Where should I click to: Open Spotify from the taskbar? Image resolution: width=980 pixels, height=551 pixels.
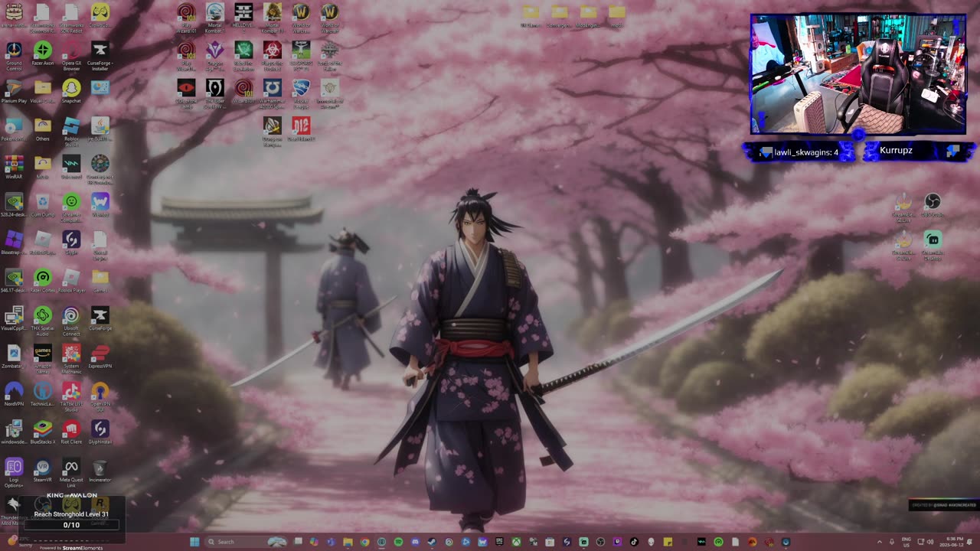(x=398, y=542)
